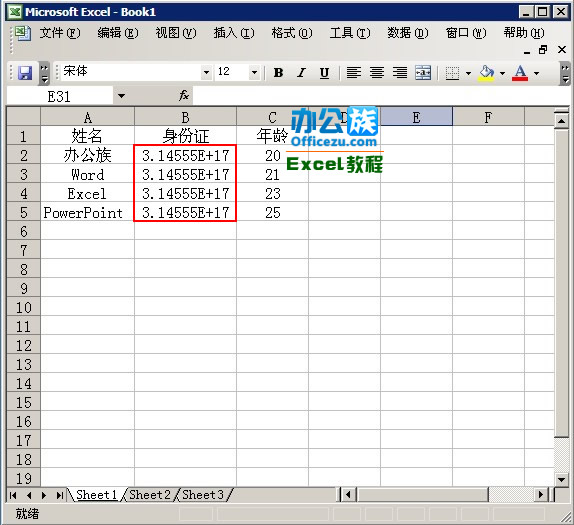Switch to Sheet2 tab
The width and height of the screenshot is (574, 525).
tap(150, 495)
